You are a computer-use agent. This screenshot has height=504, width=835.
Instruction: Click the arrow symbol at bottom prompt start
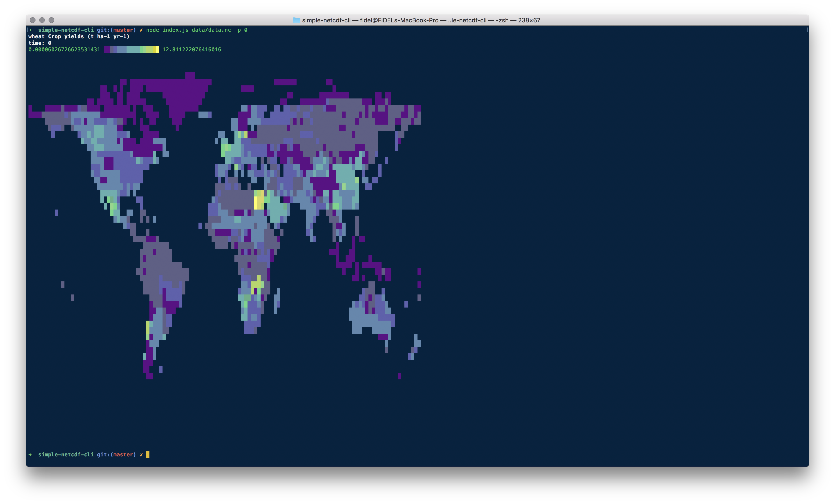click(30, 455)
